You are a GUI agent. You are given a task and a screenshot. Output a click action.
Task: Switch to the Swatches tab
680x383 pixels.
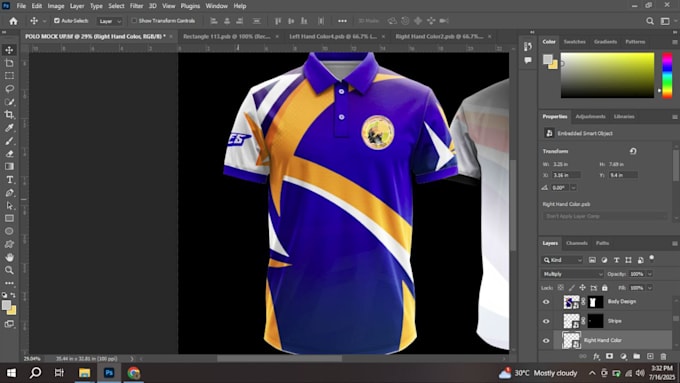click(574, 42)
